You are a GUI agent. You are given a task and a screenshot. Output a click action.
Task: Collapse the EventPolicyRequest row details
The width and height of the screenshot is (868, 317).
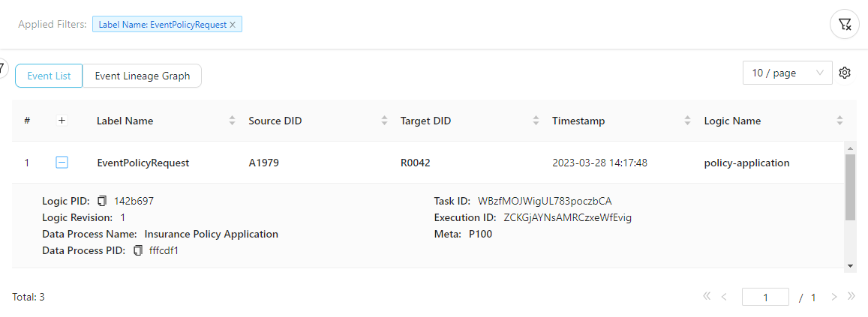tap(62, 162)
